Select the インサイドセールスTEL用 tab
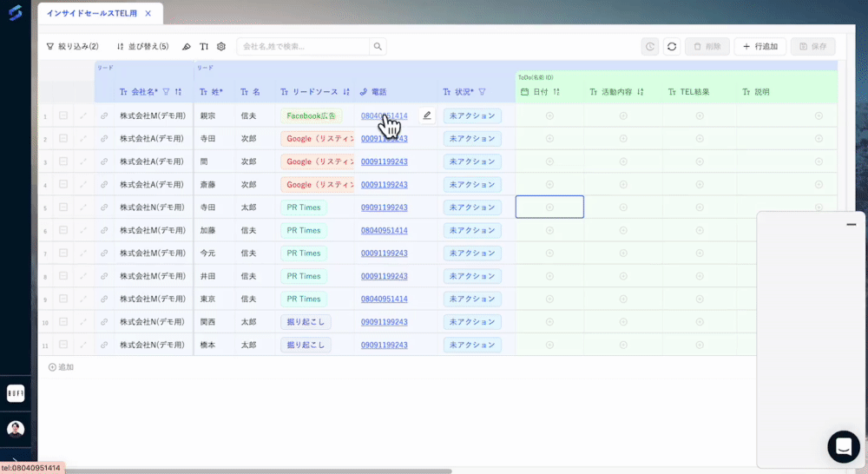The image size is (868, 474). [x=92, y=14]
